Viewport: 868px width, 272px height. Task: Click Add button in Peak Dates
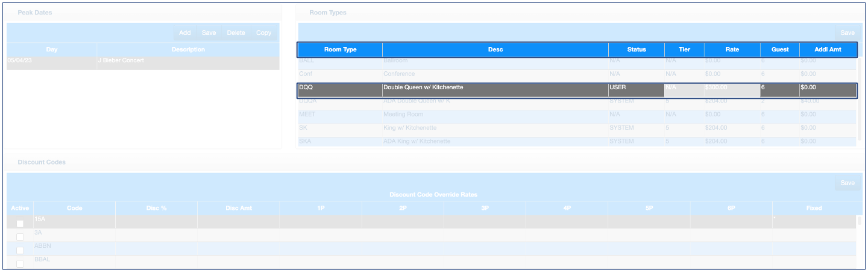click(x=184, y=33)
